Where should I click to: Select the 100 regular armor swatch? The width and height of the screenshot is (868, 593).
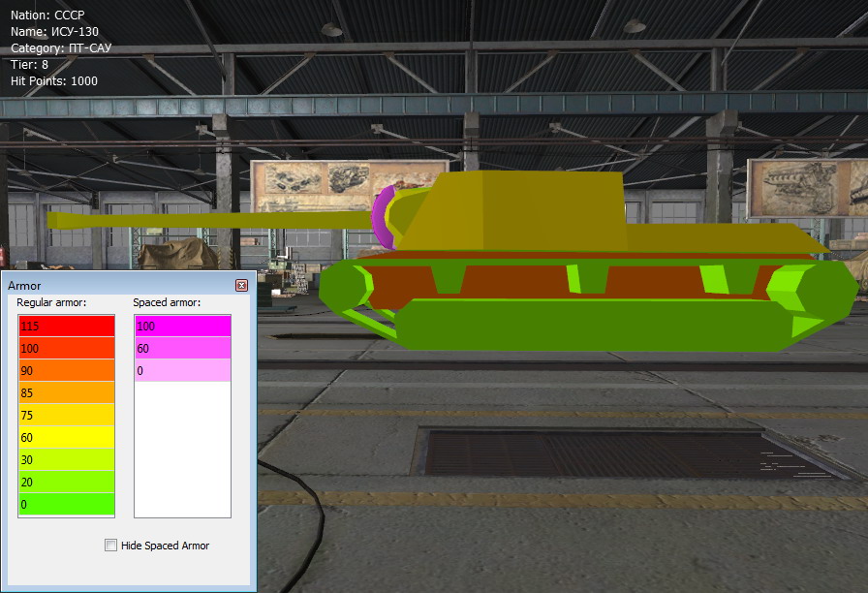[x=67, y=348]
